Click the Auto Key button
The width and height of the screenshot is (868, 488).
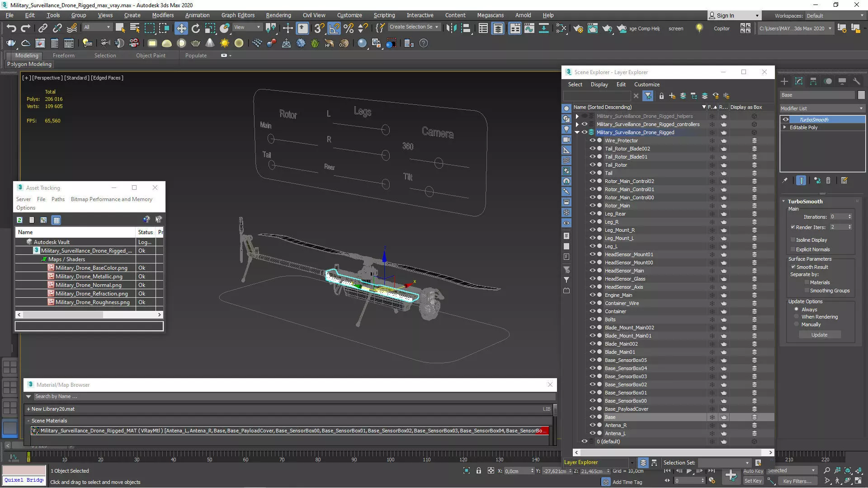[753, 471]
